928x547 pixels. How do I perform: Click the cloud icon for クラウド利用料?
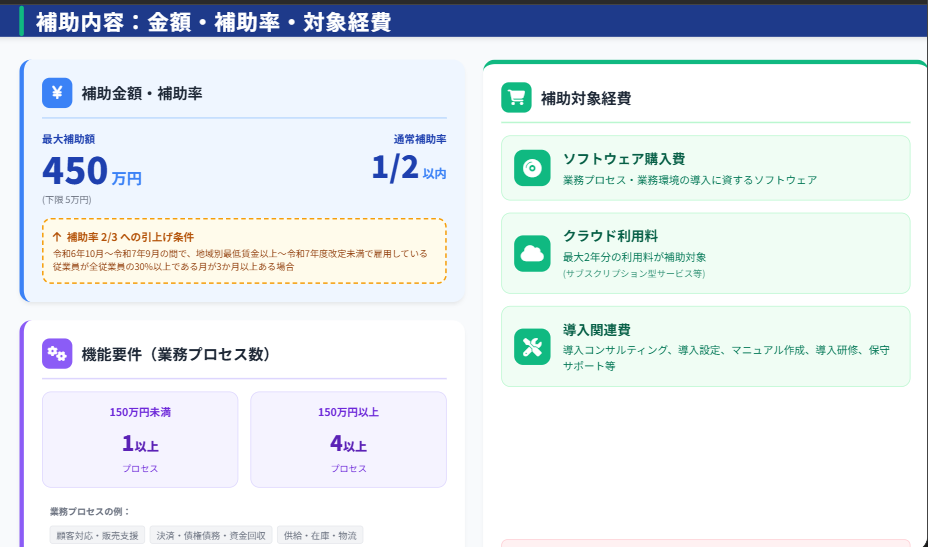pos(532,253)
